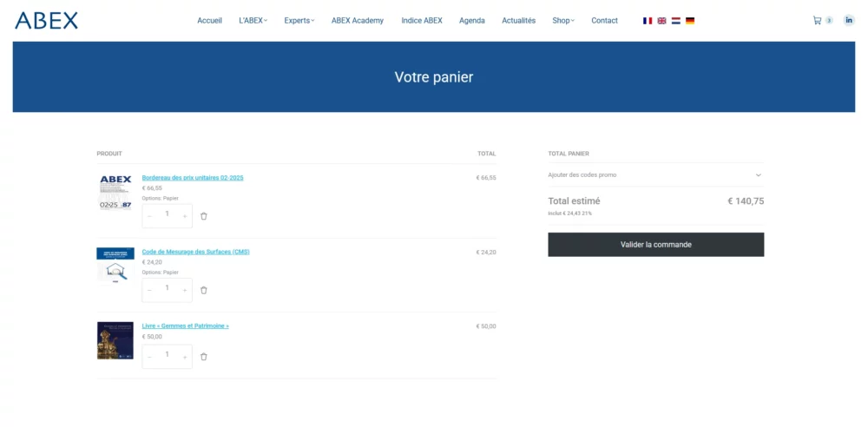Open the shopping cart icon in header

pos(817,21)
